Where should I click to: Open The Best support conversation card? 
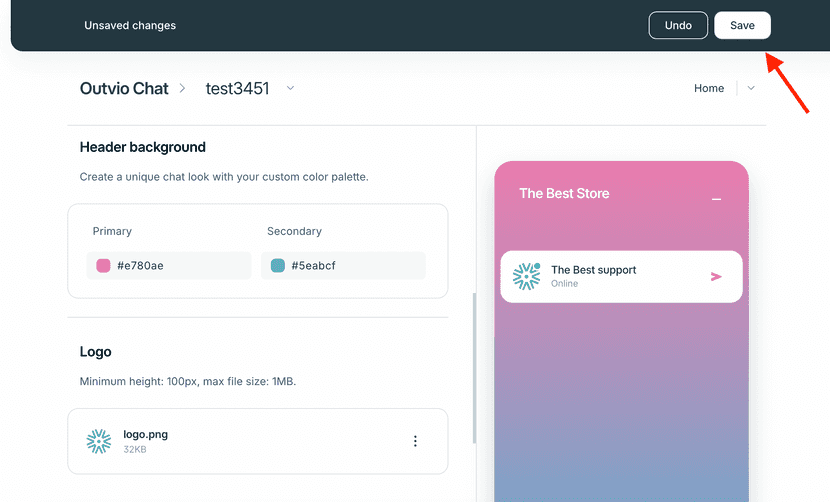click(x=621, y=276)
